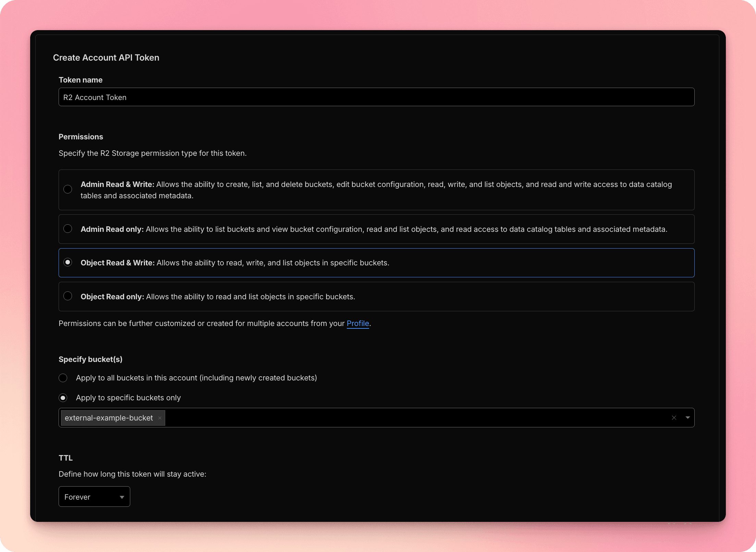Click the TTL dropdown chevron arrow
The height and width of the screenshot is (552, 756).
pos(122,497)
